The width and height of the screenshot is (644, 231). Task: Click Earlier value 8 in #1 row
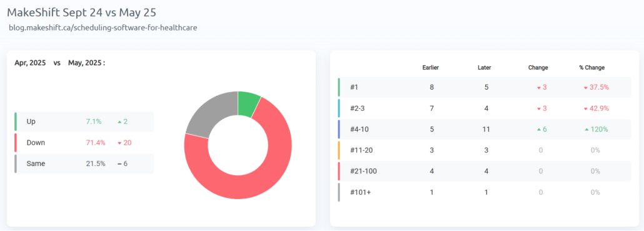[x=431, y=87]
